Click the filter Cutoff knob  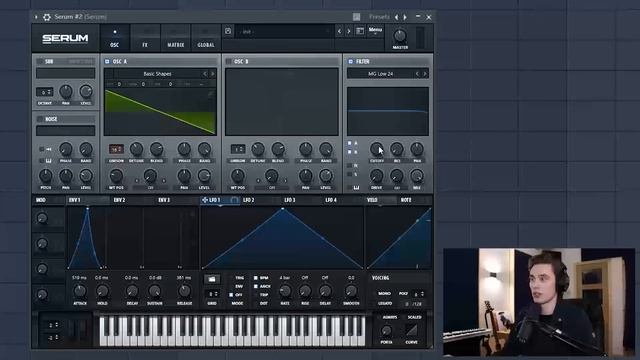[x=376, y=149]
